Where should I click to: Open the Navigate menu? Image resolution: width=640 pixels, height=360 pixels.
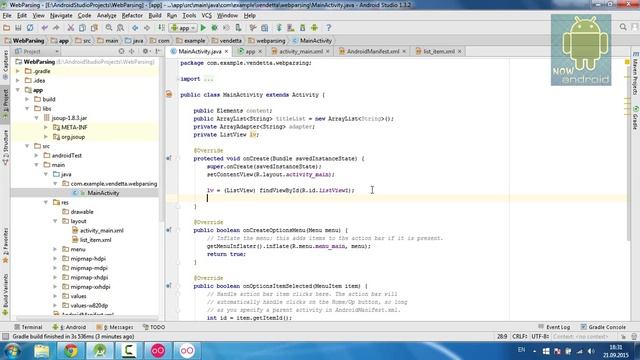coord(61,16)
